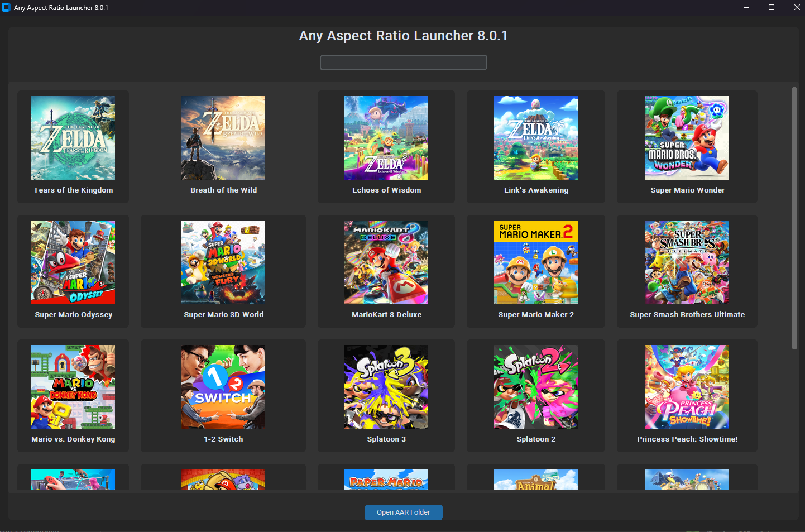Image resolution: width=805 pixels, height=532 pixels.
Task: Open the Animal Crossing cover in bottom row
Action: point(536,480)
